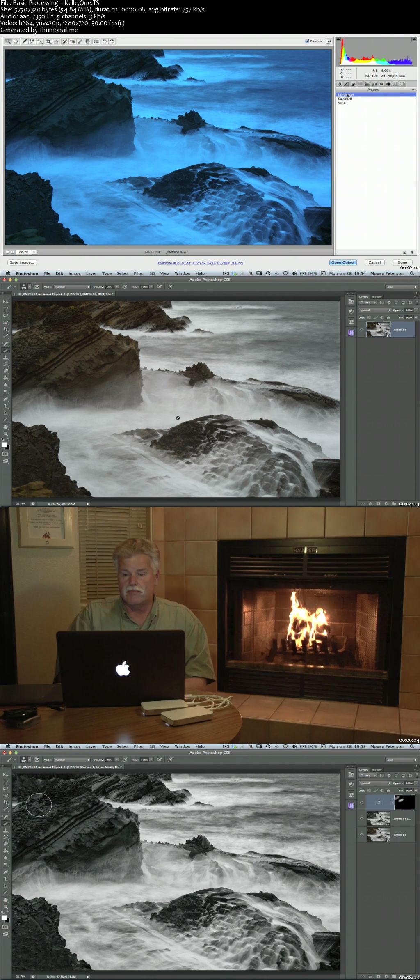Click Open Object button in Camera Raw
This screenshot has width=420, height=980.
(343, 262)
